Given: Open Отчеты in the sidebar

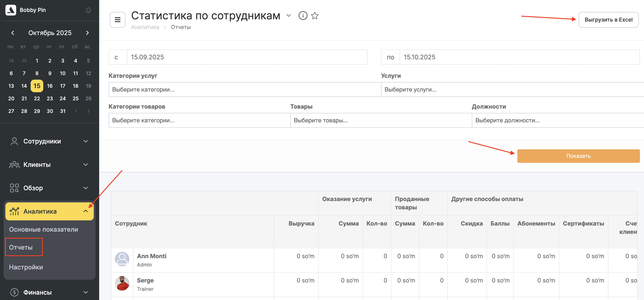Looking at the screenshot, I should click(x=21, y=247).
